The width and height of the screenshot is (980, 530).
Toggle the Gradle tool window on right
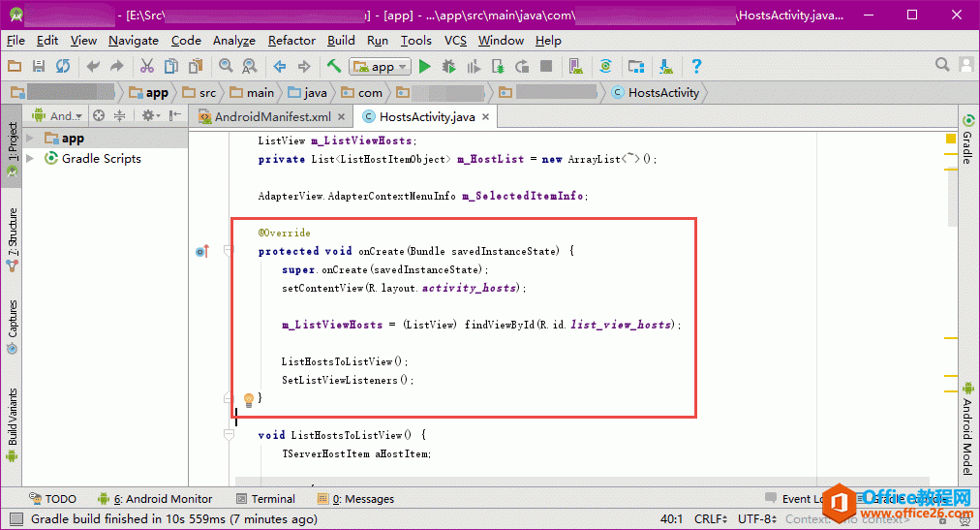[x=967, y=139]
